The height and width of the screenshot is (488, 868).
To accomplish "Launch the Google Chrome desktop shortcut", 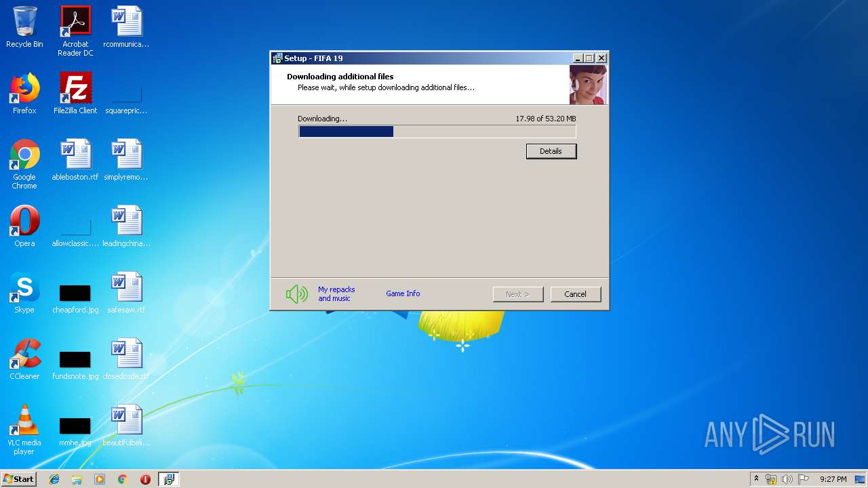I will tap(24, 164).
